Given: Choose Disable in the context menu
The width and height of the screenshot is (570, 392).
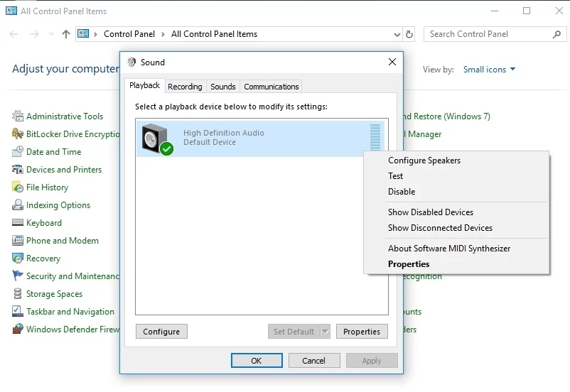Looking at the screenshot, I should click(402, 192).
